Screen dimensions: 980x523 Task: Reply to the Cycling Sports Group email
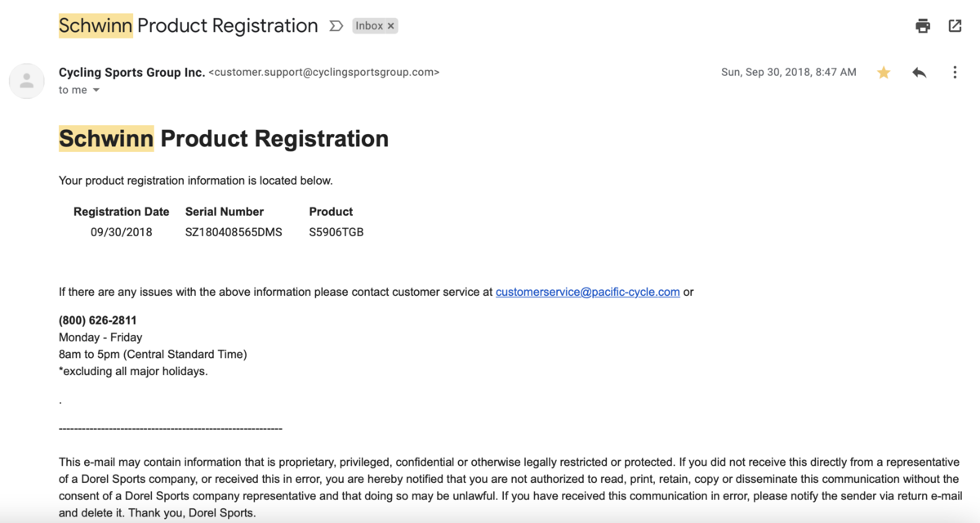(x=920, y=73)
